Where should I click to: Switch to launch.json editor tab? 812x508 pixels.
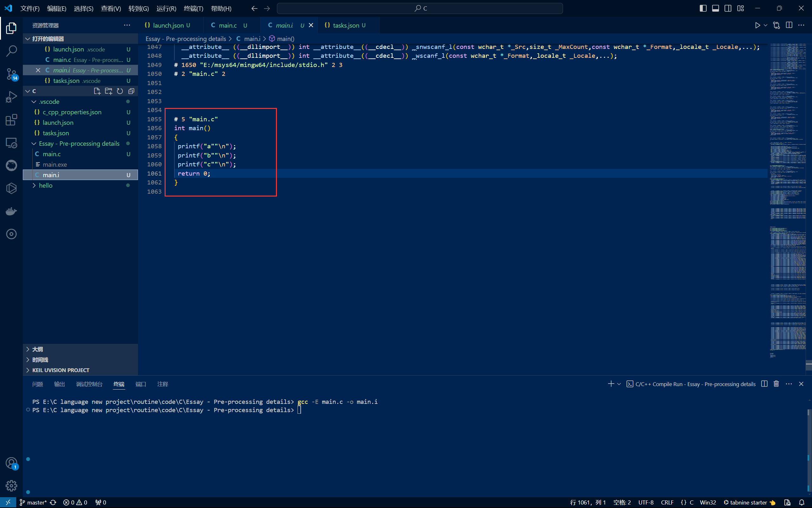click(170, 25)
